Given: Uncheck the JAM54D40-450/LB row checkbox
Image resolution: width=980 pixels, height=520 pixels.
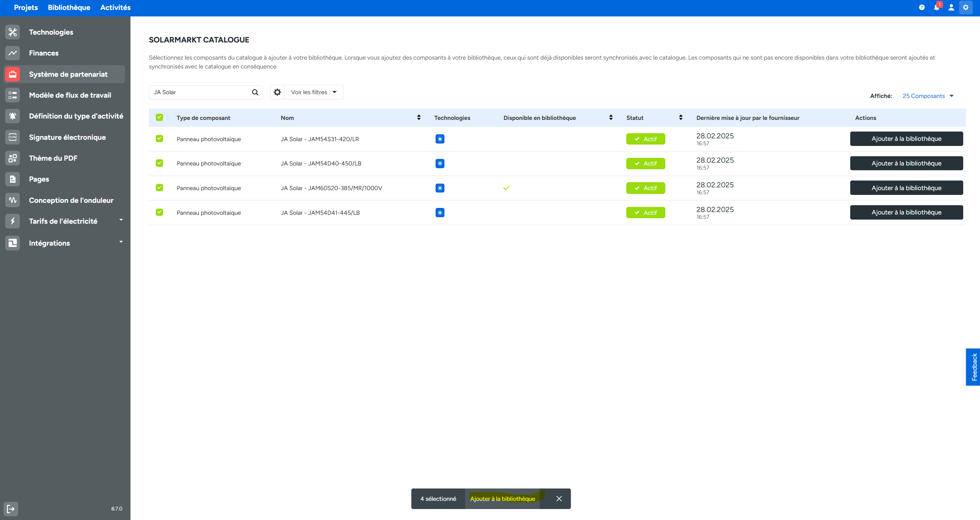Looking at the screenshot, I should 160,163.
